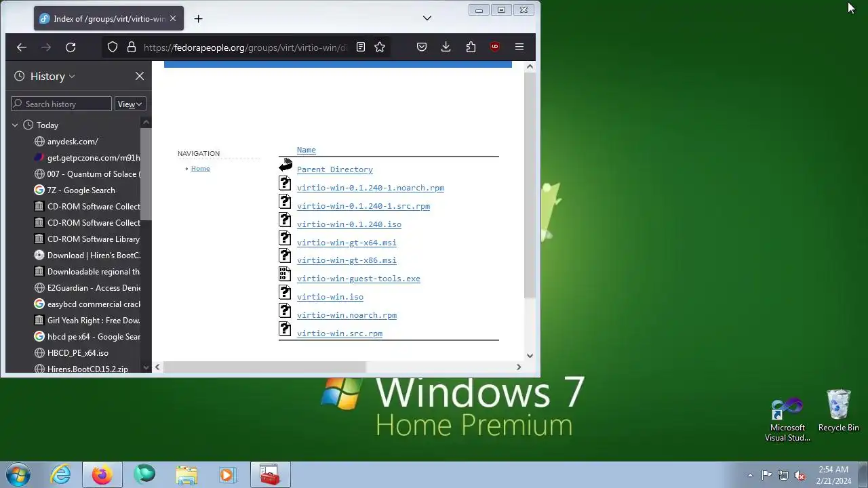Download virtio-win-guest-tools.exe

click(x=358, y=279)
